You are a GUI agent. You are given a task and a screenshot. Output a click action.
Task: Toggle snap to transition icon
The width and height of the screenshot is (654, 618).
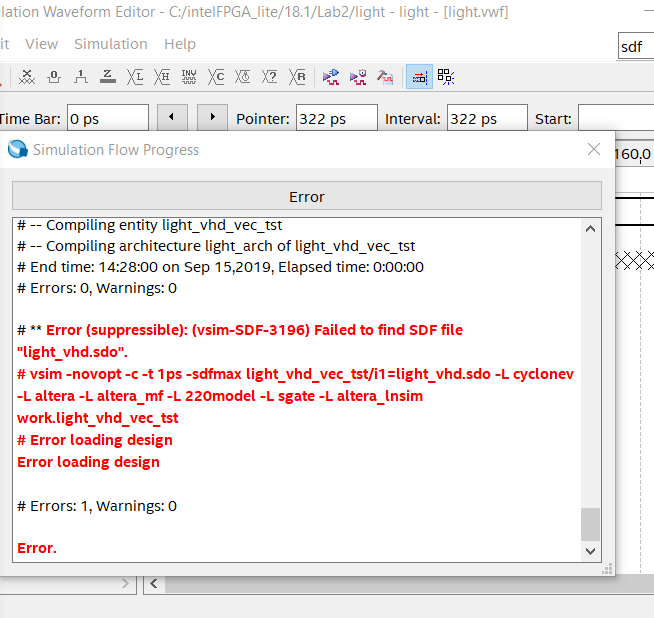click(419, 77)
